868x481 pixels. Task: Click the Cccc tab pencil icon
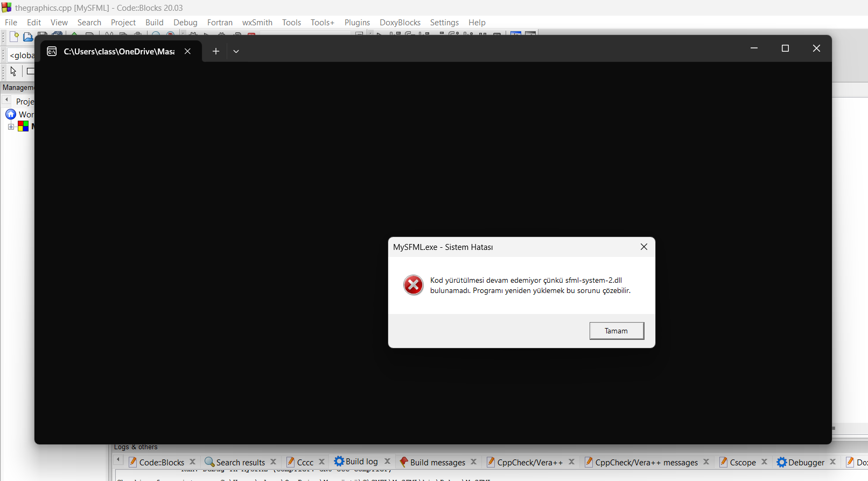click(291, 462)
